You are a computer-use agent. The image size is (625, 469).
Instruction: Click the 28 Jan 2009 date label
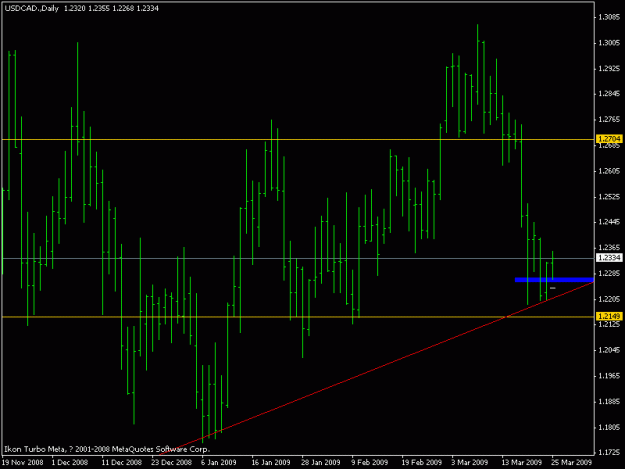(x=320, y=462)
